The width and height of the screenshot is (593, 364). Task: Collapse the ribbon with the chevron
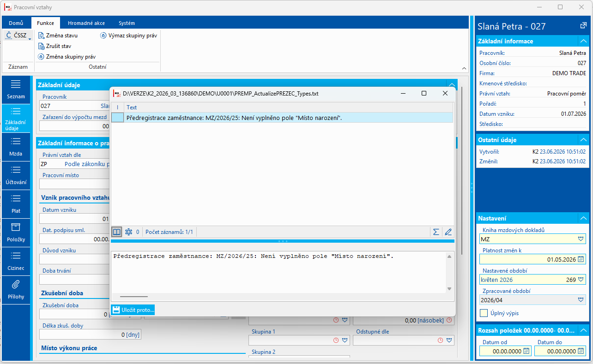point(464,68)
